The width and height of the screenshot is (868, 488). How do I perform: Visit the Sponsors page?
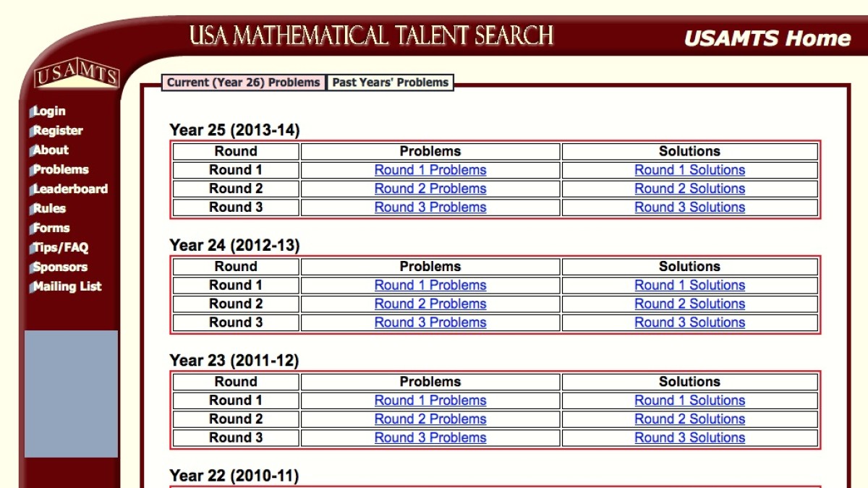(59, 267)
